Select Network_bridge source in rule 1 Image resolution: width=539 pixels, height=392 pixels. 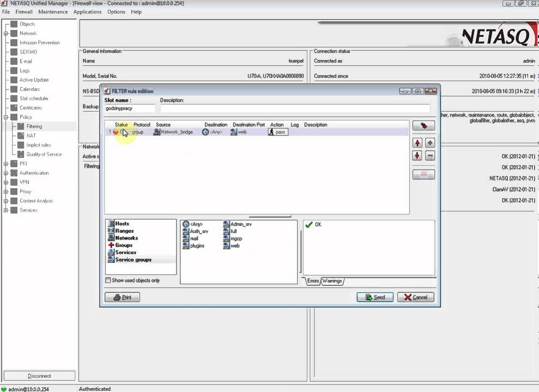coord(173,132)
